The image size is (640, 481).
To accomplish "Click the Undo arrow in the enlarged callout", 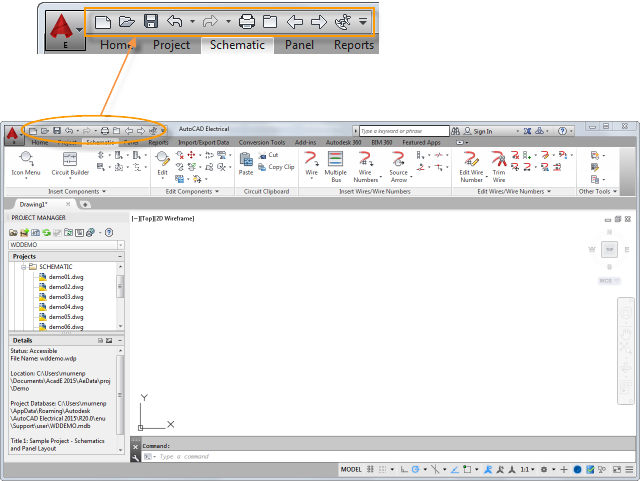I will [175, 21].
